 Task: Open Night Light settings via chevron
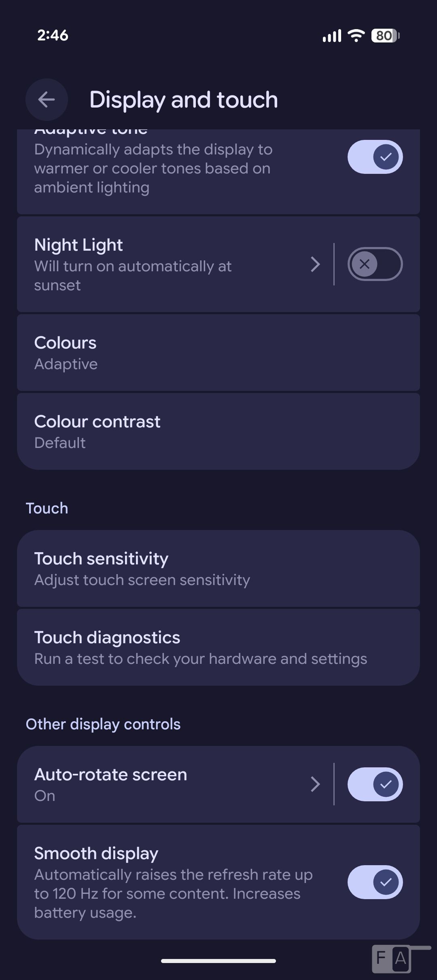pyautogui.click(x=315, y=264)
